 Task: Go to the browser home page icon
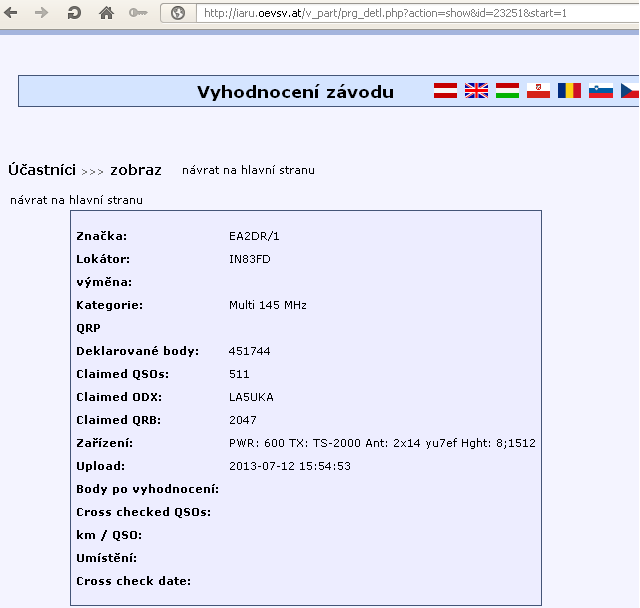(106, 13)
